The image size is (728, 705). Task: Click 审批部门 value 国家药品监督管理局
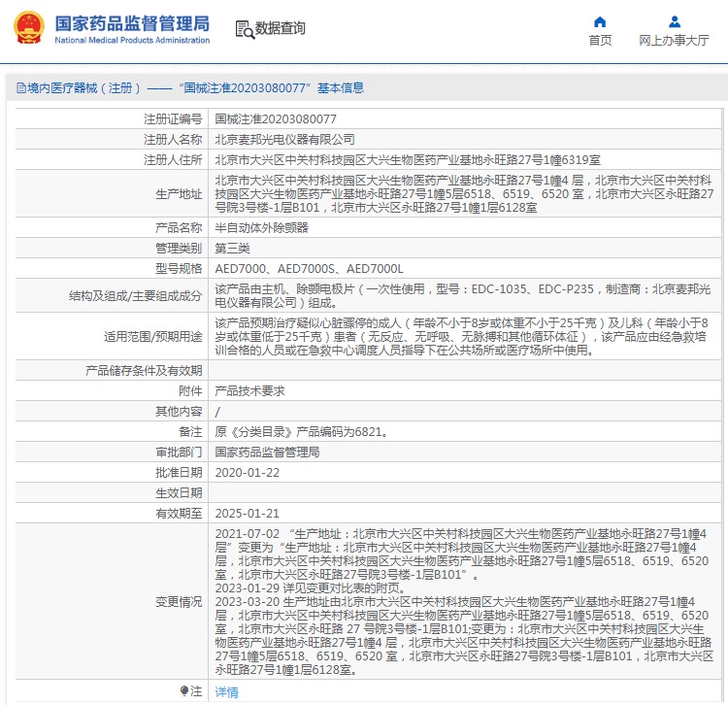267,452
